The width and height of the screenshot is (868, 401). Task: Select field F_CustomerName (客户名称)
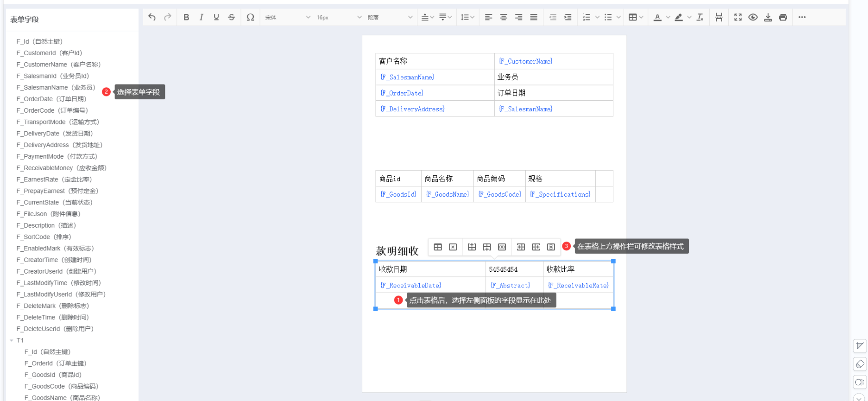point(58,65)
